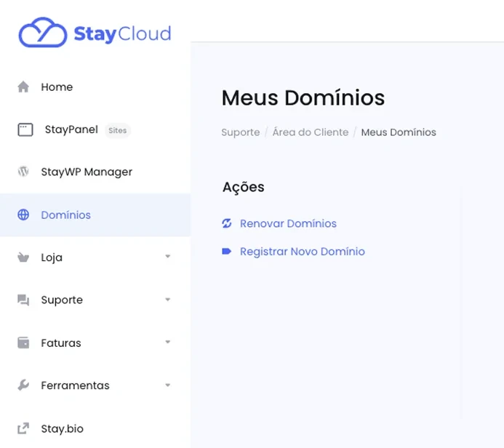Expand the Ferramentas dropdown arrow
The height and width of the screenshot is (448, 504).
[x=167, y=385]
